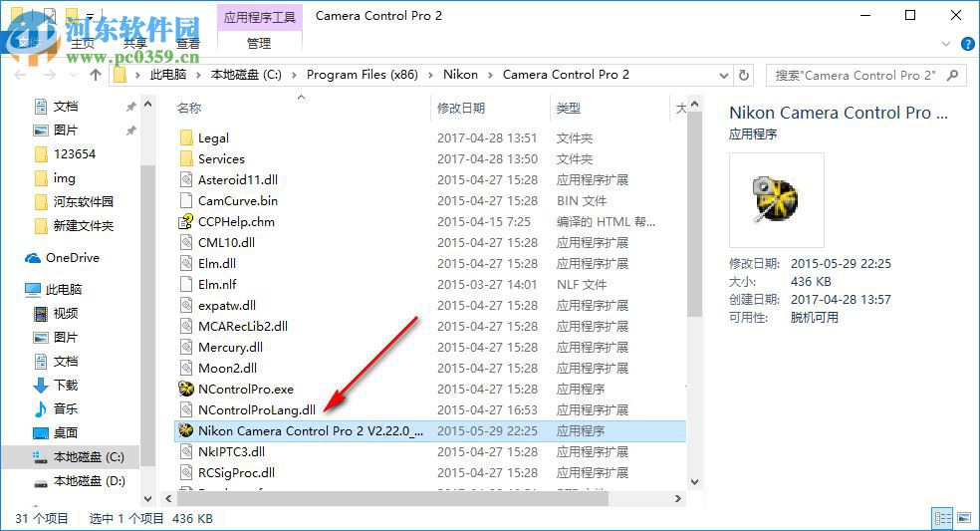Go up one folder level
The image size is (980, 531).
(x=95, y=75)
